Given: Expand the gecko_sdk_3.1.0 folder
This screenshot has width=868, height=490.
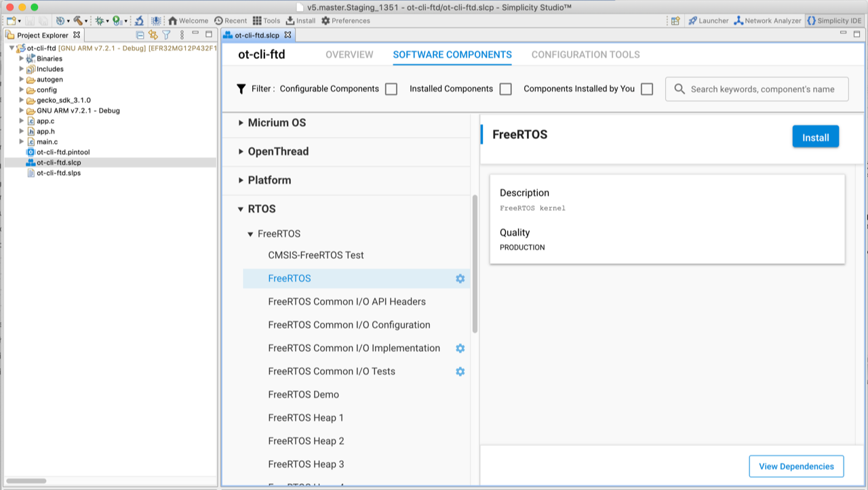Looking at the screenshot, I should point(22,100).
